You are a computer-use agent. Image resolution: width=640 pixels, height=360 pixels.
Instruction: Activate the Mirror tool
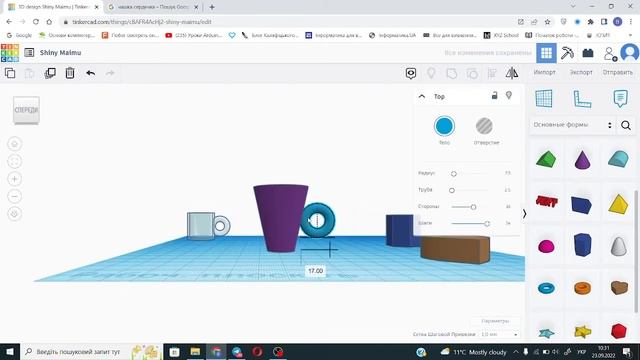coord(512,73)
